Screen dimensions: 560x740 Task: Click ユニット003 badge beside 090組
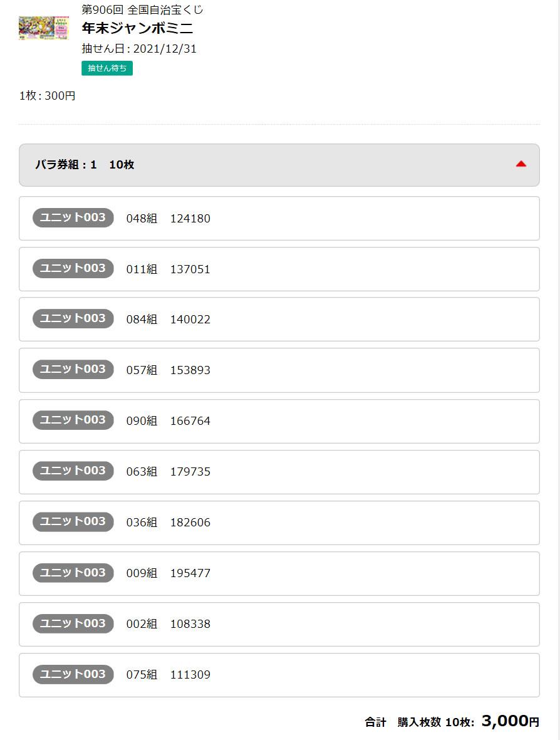click(73, 420)
